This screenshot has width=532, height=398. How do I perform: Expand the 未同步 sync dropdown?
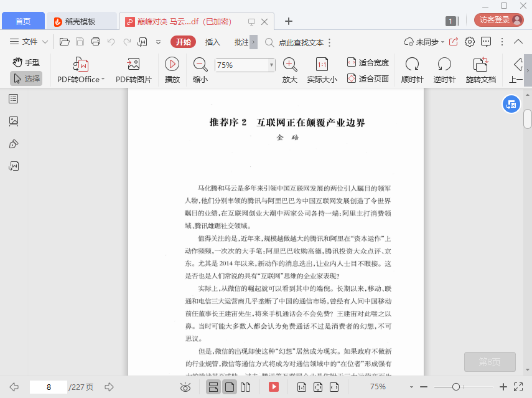pyautogui.click(x=441, y=42)
